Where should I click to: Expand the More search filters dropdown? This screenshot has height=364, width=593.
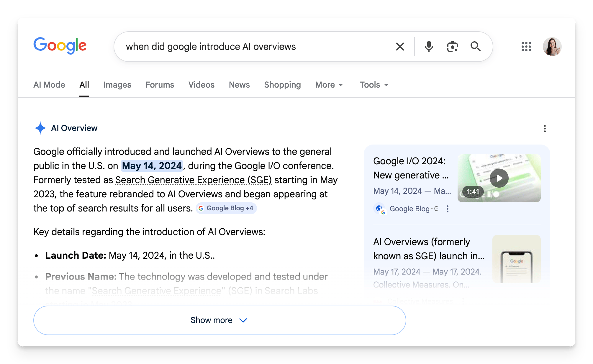(x=329, y=85)
